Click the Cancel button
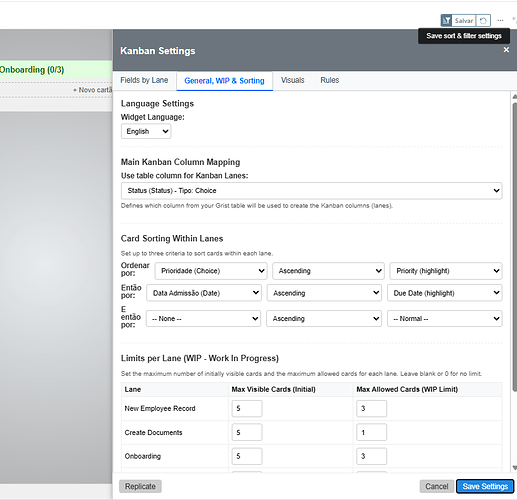This screenshot has width=517, height=500. click(x=436, y=486)
